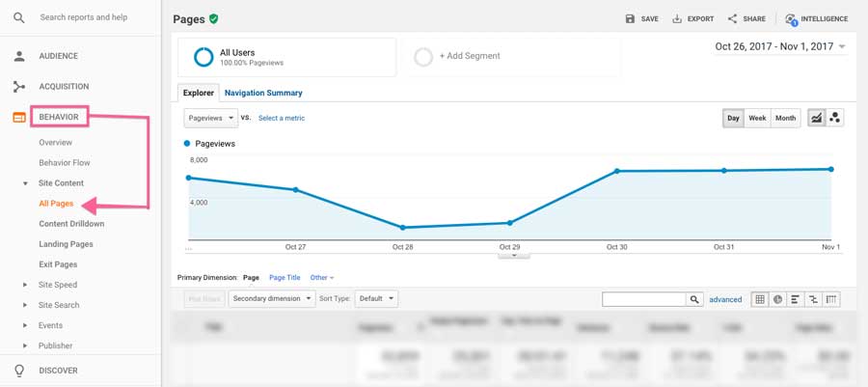Screen dimensions: 868x387
Task: Switch to motion chart icon
Action: click(835, 118)
